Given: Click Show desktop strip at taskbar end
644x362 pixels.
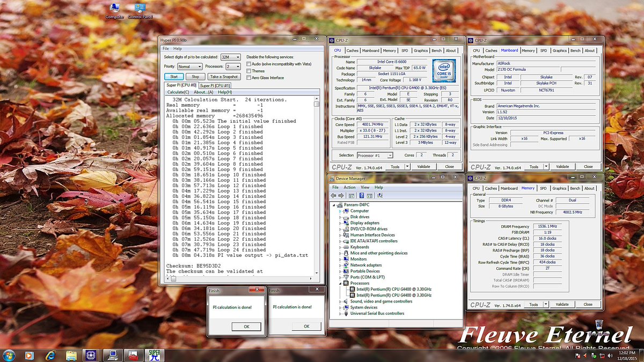Looking at the screenshot, I should [641, 356].
